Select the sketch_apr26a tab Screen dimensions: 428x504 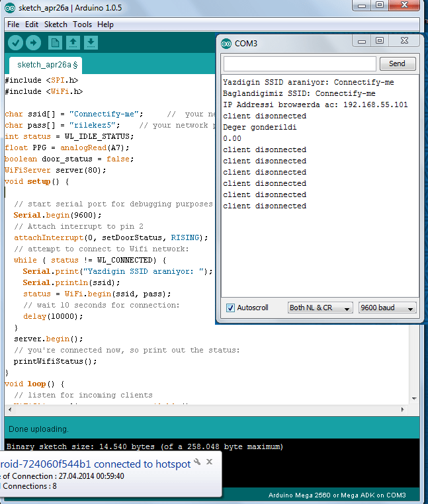tap(46, 65)
